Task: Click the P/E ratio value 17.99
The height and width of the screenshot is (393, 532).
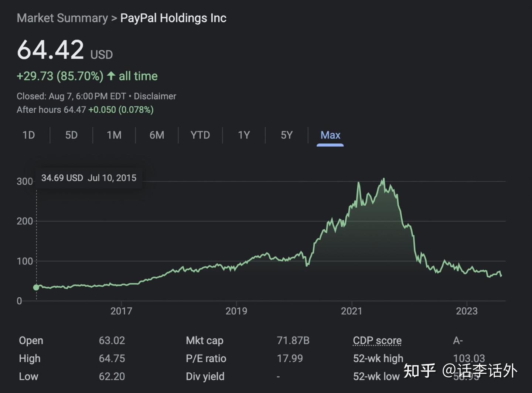Action: point(290,358)
